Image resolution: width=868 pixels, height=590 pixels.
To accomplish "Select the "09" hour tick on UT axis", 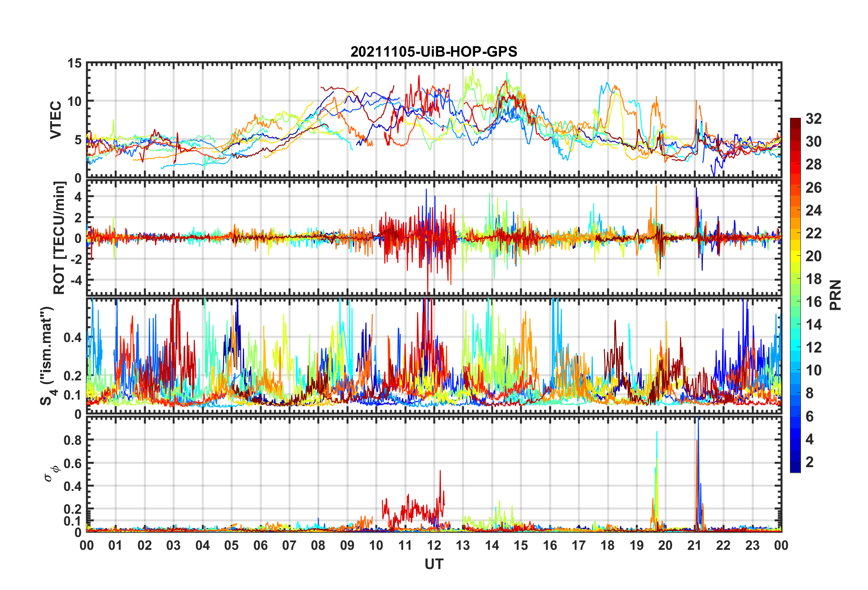I will pos(347,545).
